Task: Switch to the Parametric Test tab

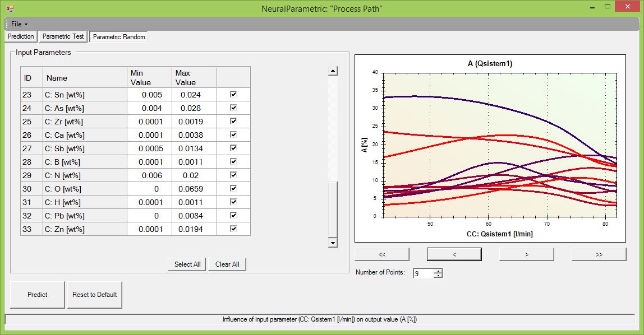Action: pos(63,36)
